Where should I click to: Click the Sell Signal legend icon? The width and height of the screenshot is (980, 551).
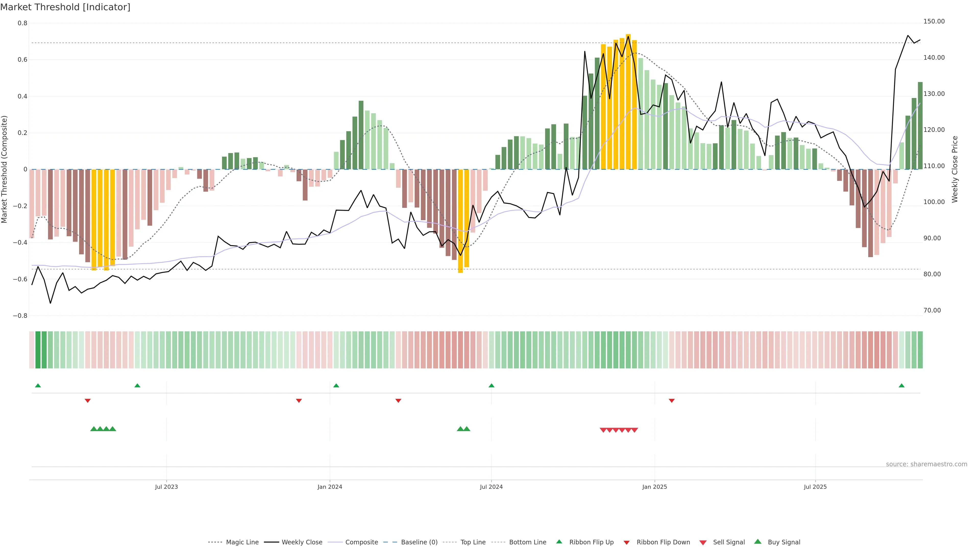(703, 543)
